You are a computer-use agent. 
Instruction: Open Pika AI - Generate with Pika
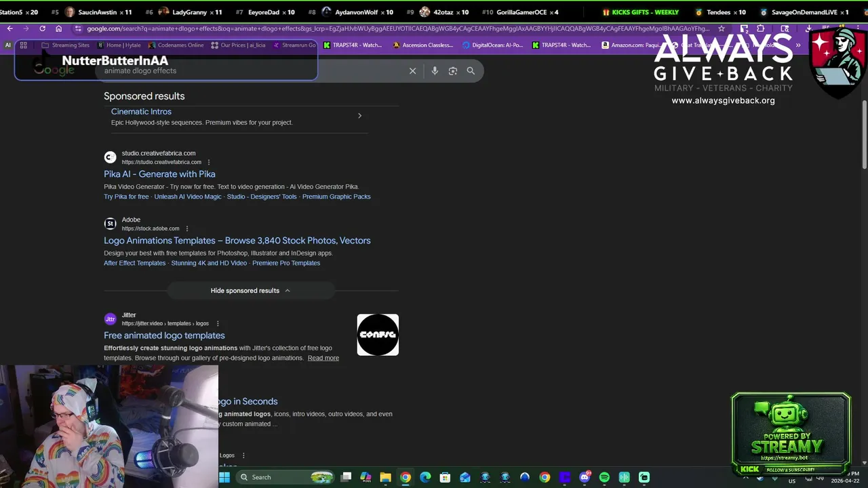[159, 174]
